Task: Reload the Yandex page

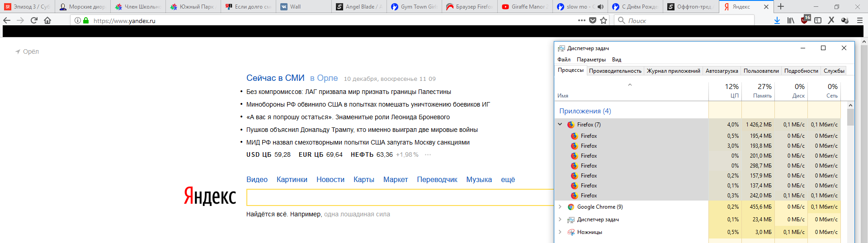Action: [34, 20]
